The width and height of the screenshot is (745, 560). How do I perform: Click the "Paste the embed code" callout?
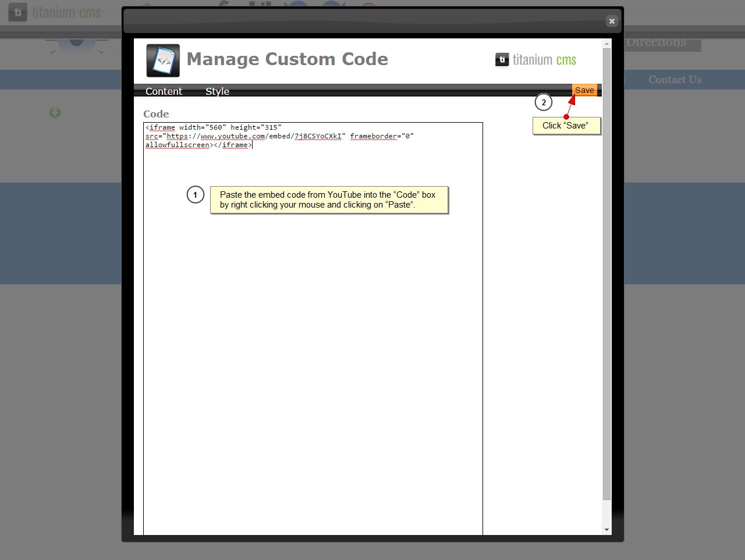click(329, 200)
